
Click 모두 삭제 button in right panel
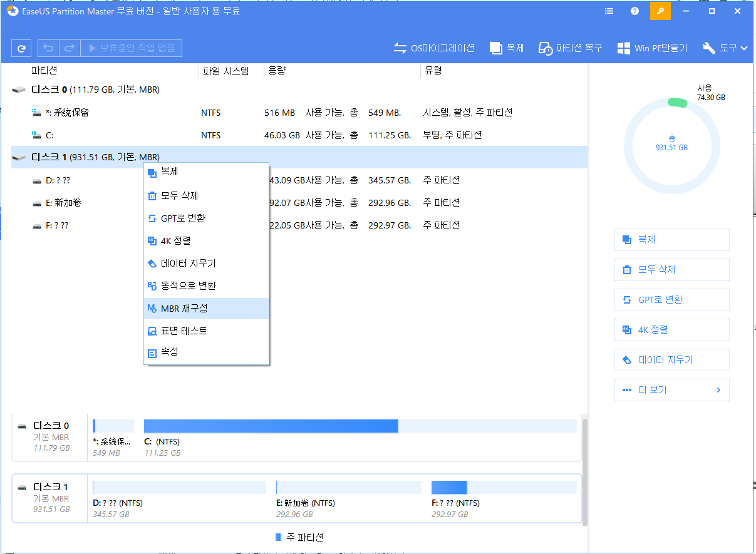(x=672, y=270)
